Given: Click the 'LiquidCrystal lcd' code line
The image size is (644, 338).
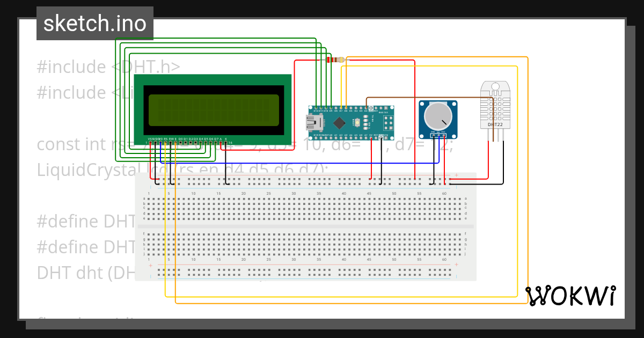Looking at the screenshot, I should click(x=182, y=170).
